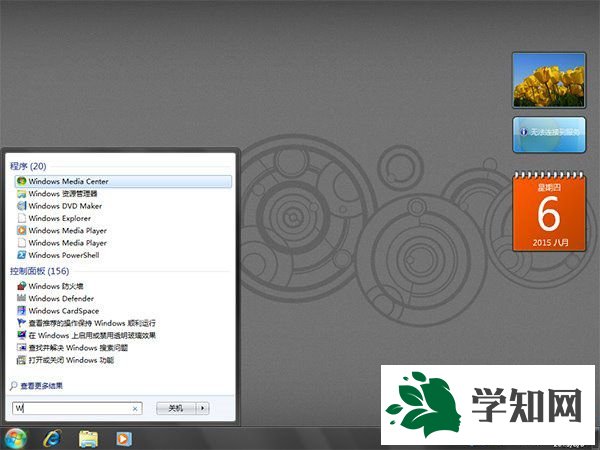Screen dimensions: 600x450
Task: Select the Windows DVD Maker result text
Action: tap(65, 206)
